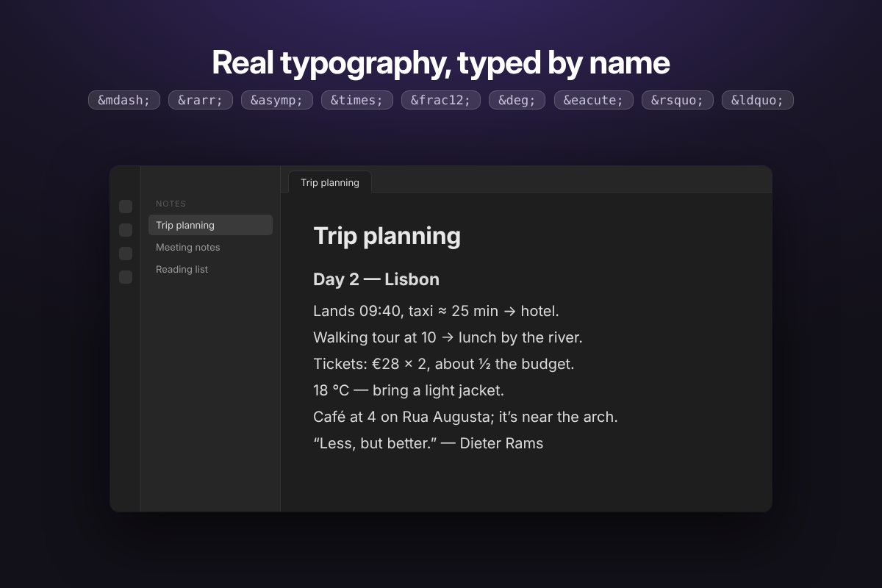Click the &mdash; entity chip

click(x=124, y=100)
